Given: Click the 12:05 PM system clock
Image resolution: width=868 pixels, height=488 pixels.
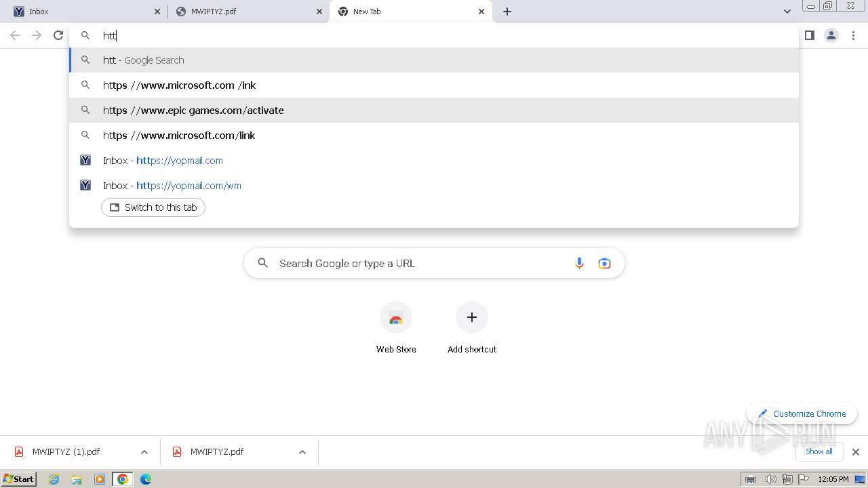Looking at the screenshot, I should point(833,479).
